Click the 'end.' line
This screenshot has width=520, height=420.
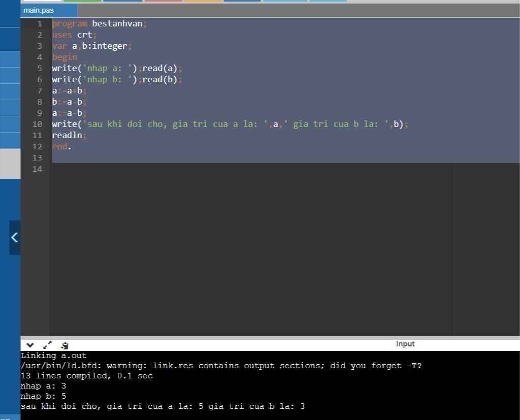tap(61, 147)
